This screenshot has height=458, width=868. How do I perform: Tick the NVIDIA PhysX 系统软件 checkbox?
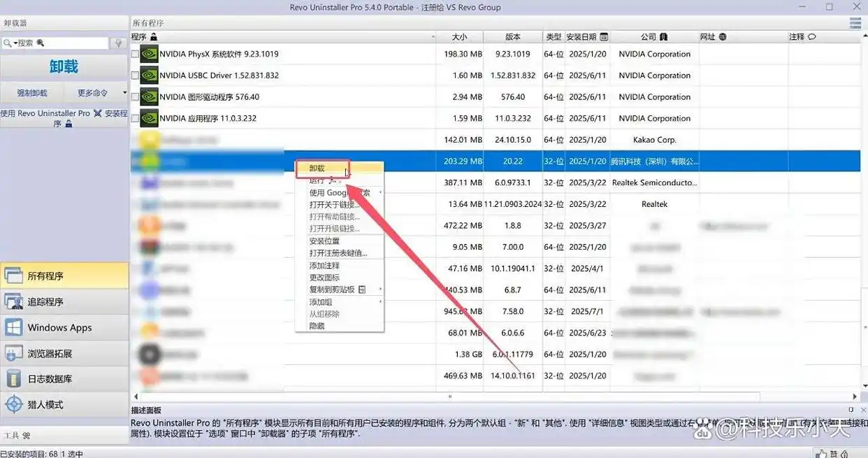pos(135,55)
